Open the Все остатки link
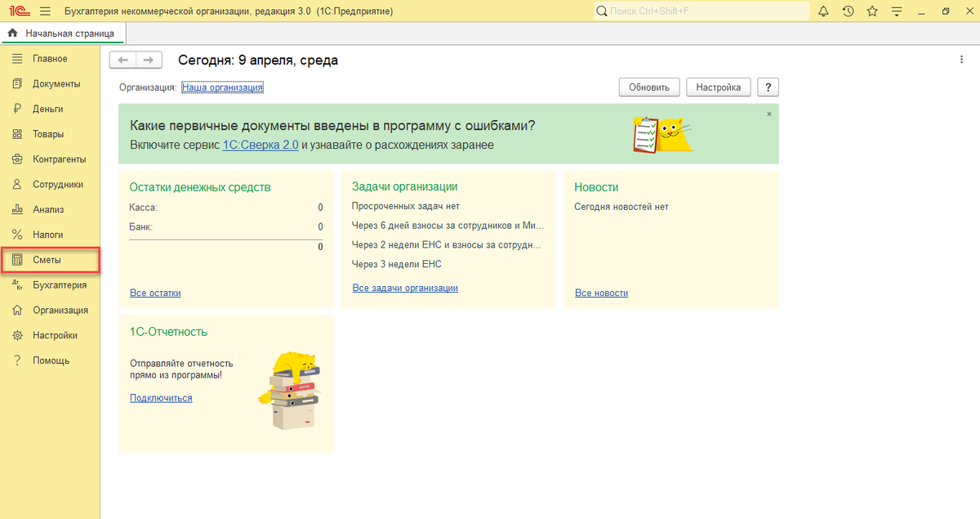The height and width of the screenshot is (519, 980). 155,293
